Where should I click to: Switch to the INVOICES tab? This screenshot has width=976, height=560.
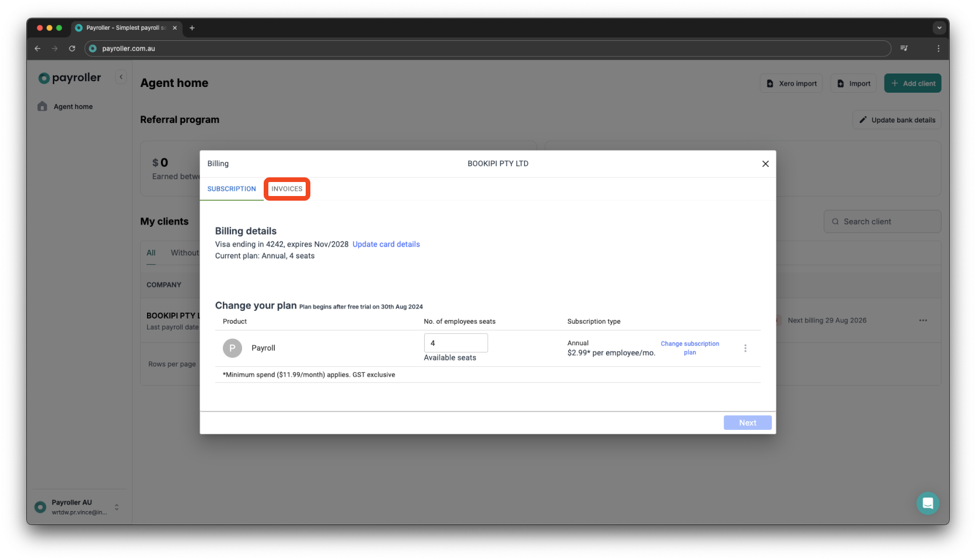coord(287,188)
